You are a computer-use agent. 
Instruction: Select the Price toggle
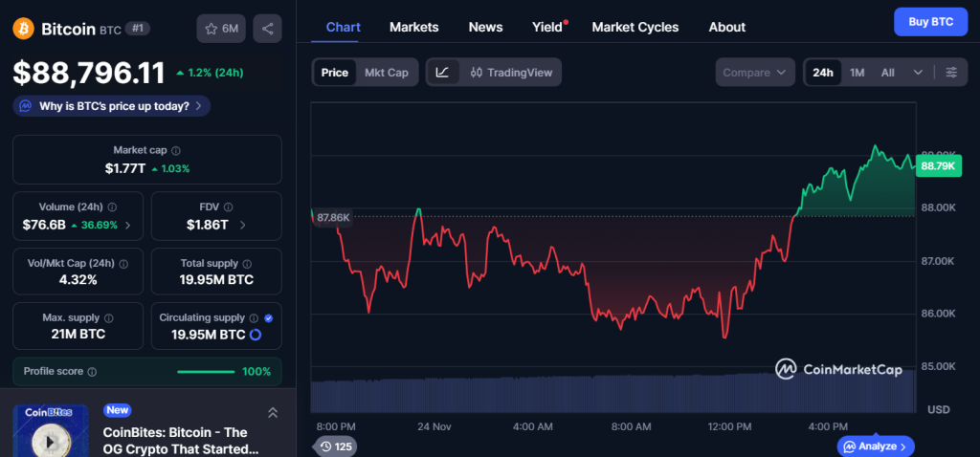coord(334,73)
